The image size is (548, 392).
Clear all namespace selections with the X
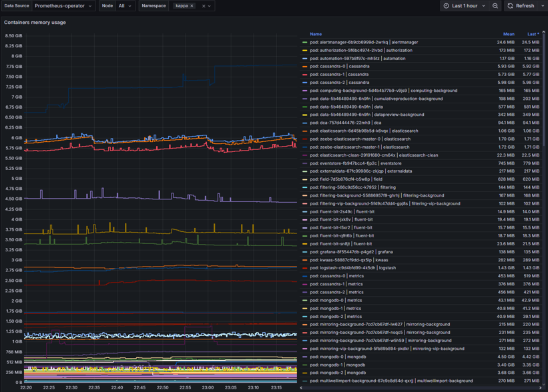click(204, 6)
